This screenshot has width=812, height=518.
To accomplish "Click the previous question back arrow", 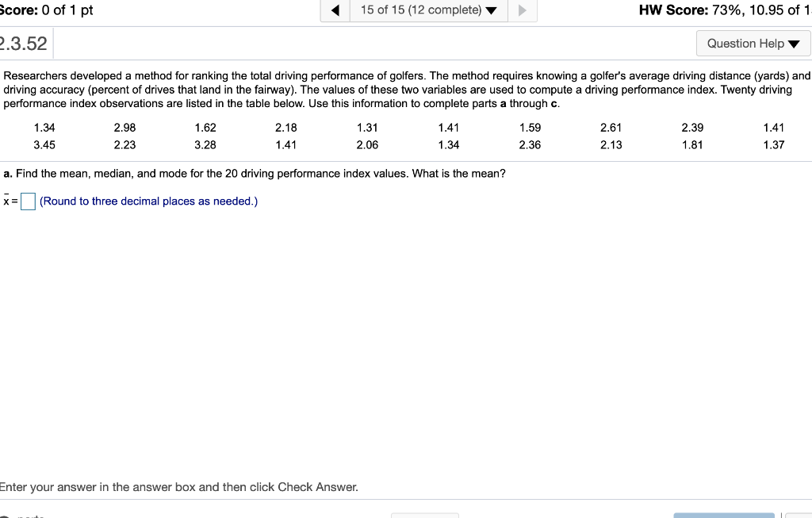I will pyautogui.click(x=334, y=10).
